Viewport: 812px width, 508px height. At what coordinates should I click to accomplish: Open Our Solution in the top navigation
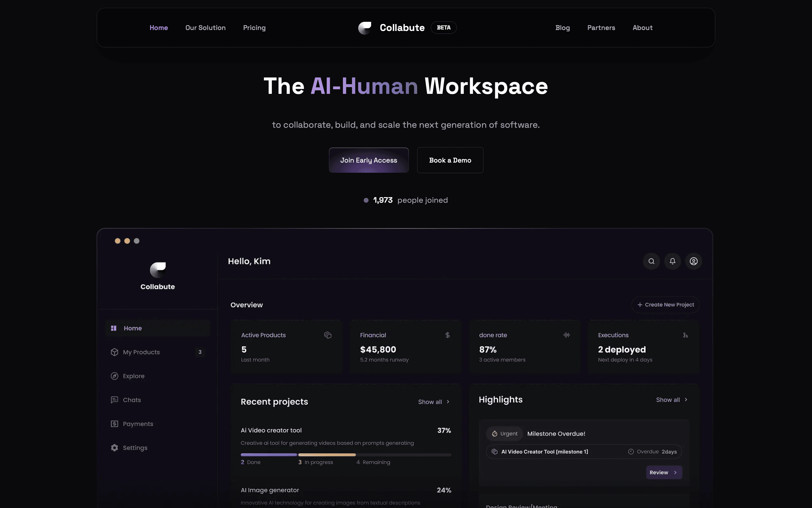coord(205,28)
